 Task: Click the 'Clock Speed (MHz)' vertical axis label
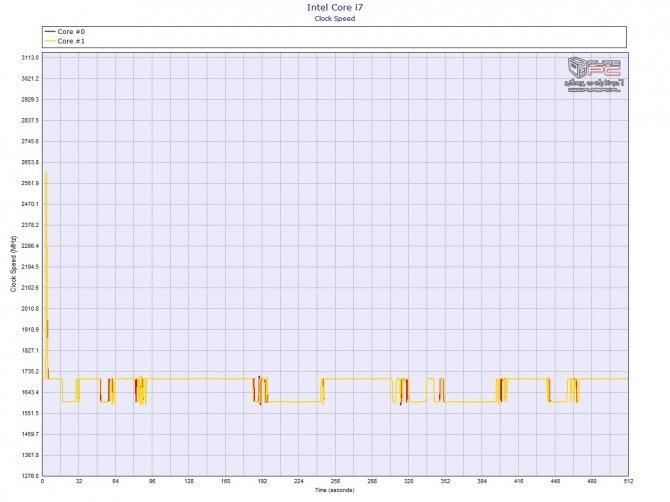pyautogui.click(x=13, y=264)
